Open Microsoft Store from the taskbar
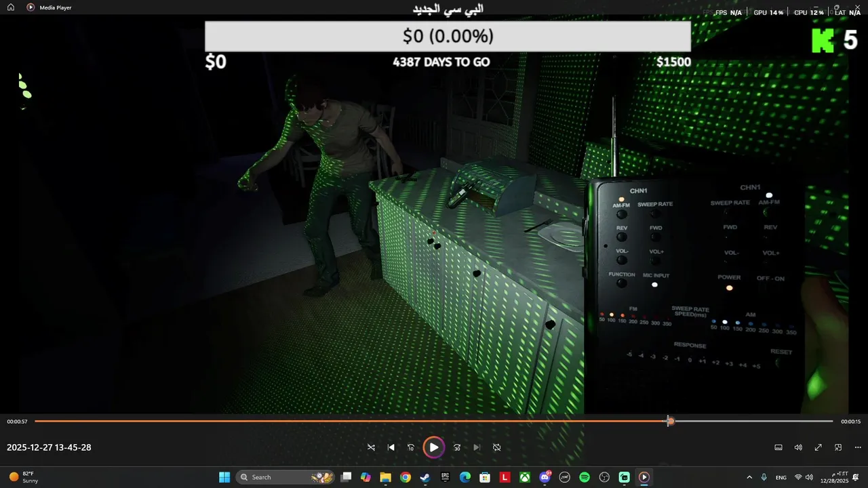868x488 pixels. pos(484,477)
